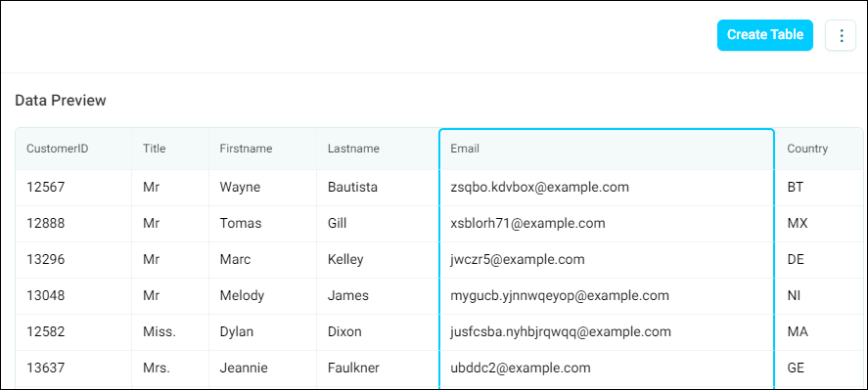Select the CustomerID 13637 cell
Viewport: 868px width, 390px height.
coord(73,368)
